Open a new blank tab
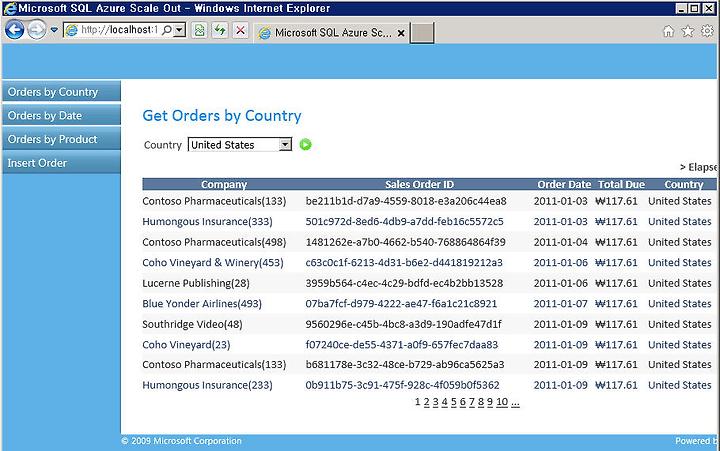The image size is (720, 451). point(422,33)
